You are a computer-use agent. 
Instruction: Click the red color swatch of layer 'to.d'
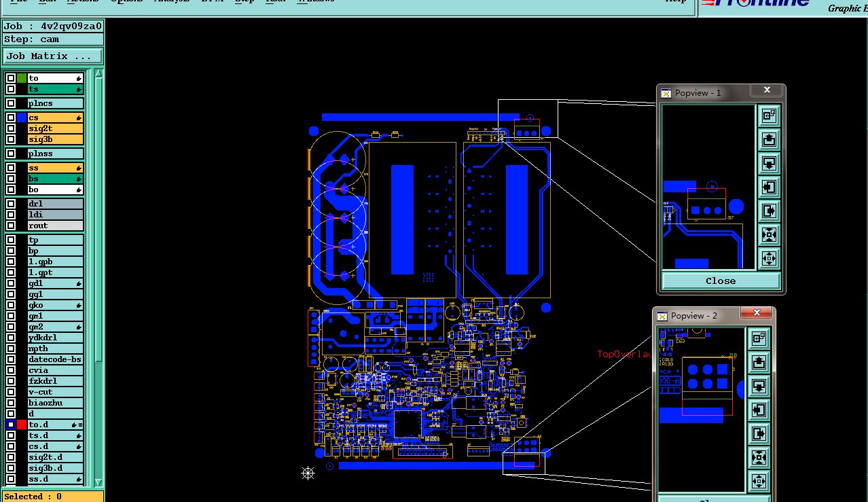[22, 425]
